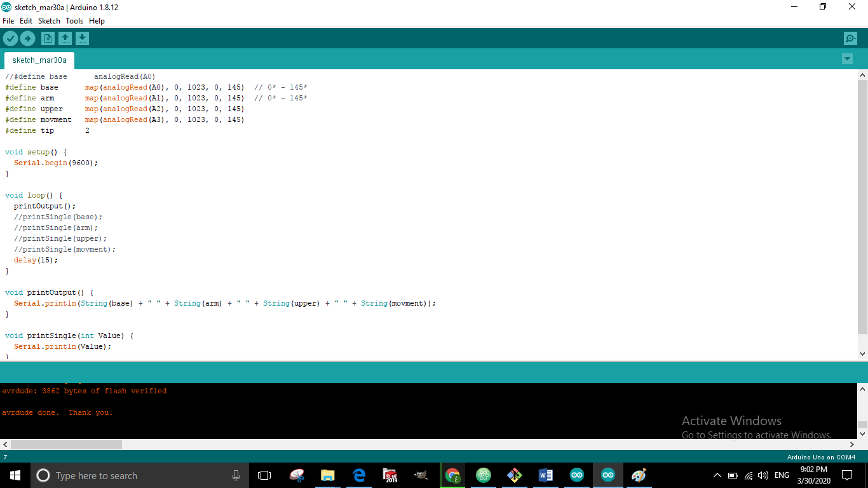Screen dimensions: 868x488
Task: Open the Help menu
Action: pyautogui.click(x=97, y=21)
